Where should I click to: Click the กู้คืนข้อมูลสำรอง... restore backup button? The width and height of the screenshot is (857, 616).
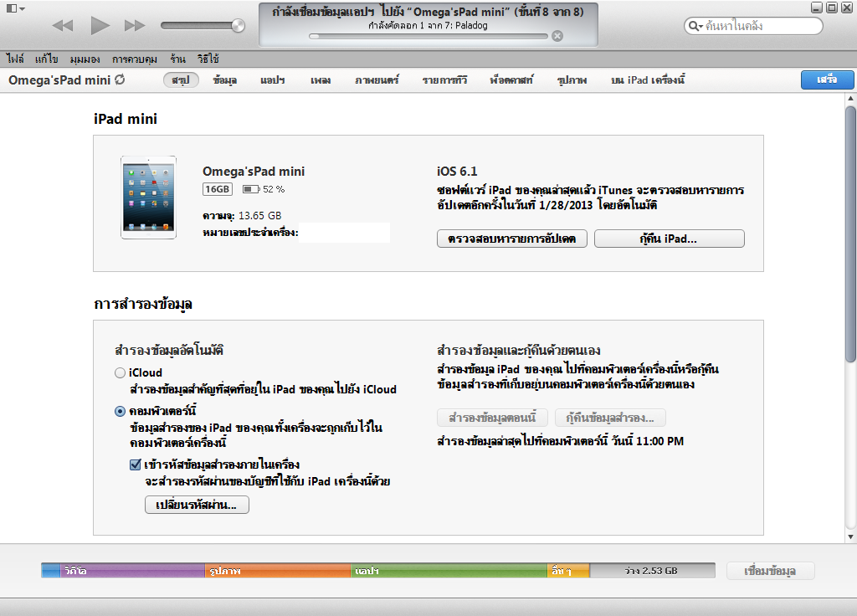(x=610, y=418)
